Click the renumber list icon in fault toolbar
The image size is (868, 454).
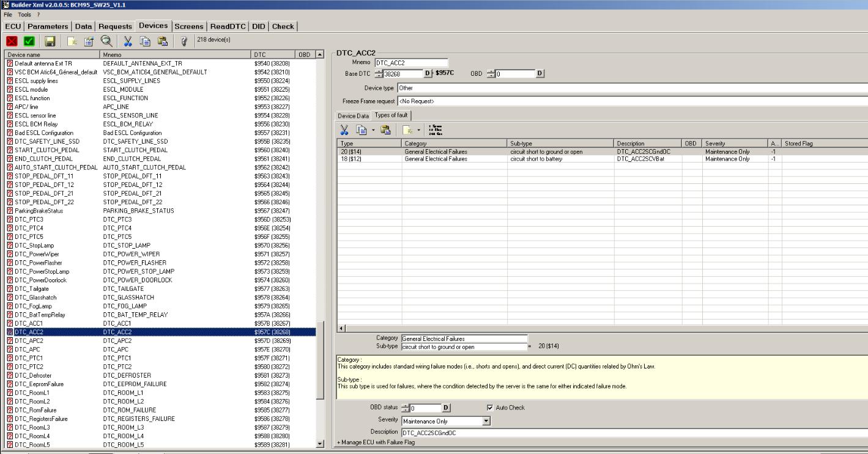click(436, 130)
